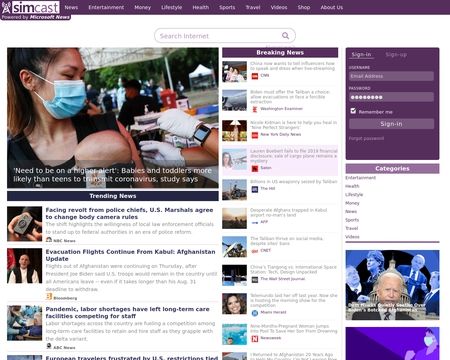Click the Washington Examiner source icon
The image size is (450, 360).
pyautogui.click(x=255, y=109)
